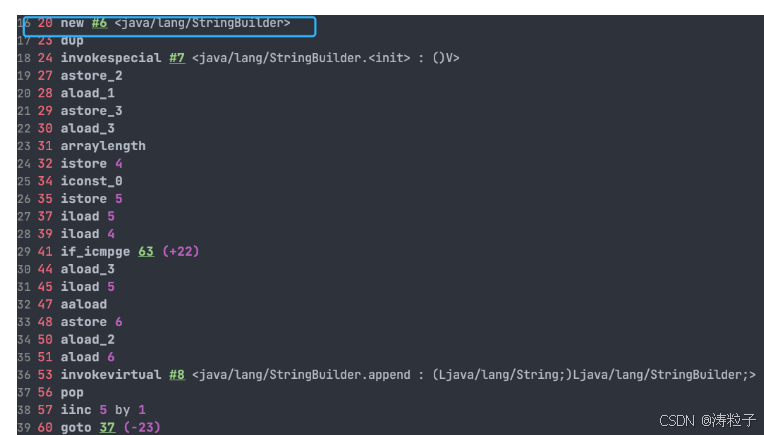Select the 'istore 5' instruction
The width and height of the screenshot is (764, 435).
91,199
